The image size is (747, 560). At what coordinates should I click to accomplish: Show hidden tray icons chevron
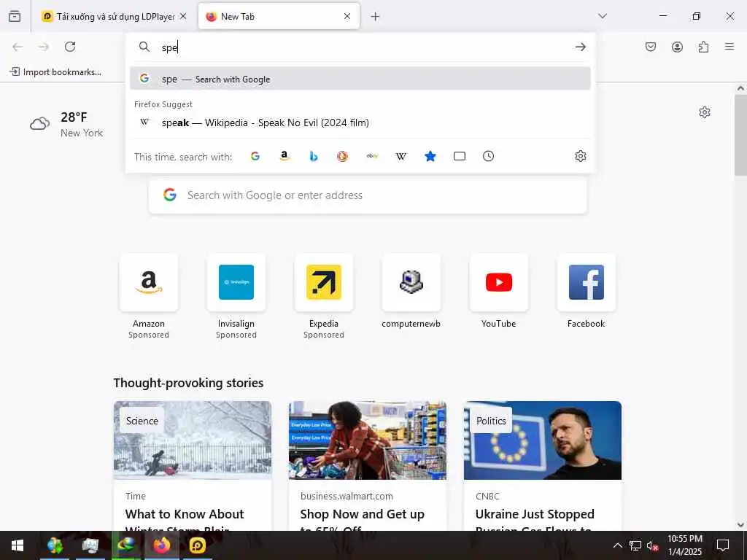pyautogui.click(x=617, y=545)
